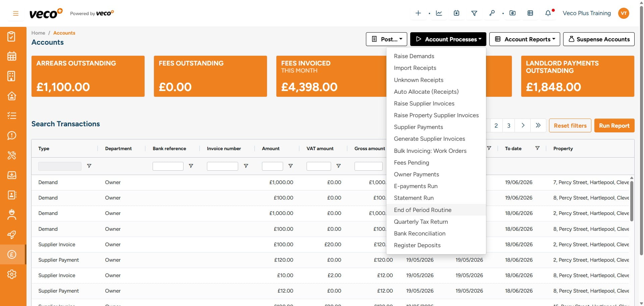
Task: Click the settings gear sidebar icon
Action: coord(12,274)
